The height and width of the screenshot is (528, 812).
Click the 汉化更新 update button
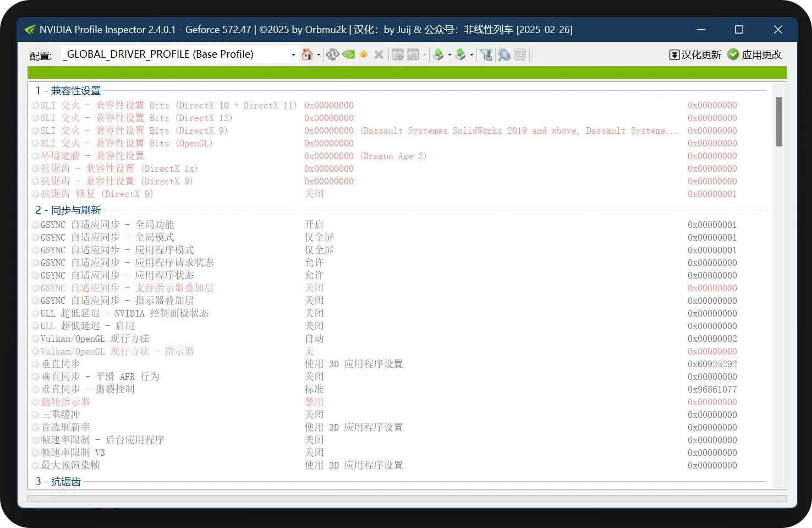click(x=695, y=55)
